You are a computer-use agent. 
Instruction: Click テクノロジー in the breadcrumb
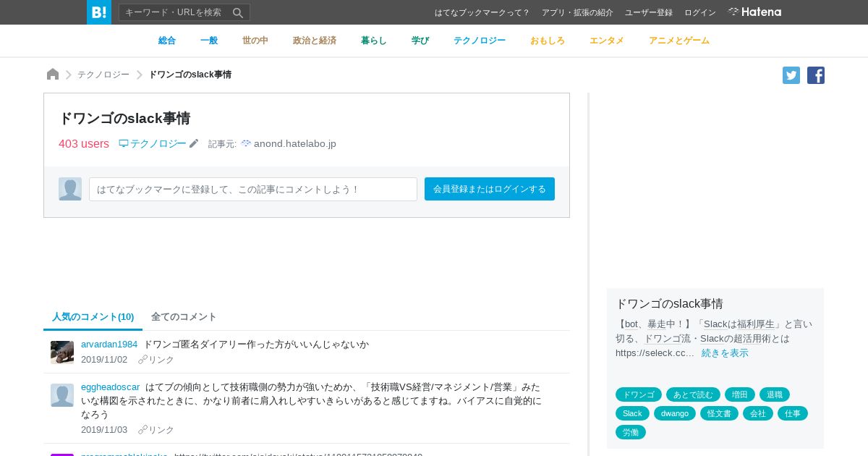103,75
